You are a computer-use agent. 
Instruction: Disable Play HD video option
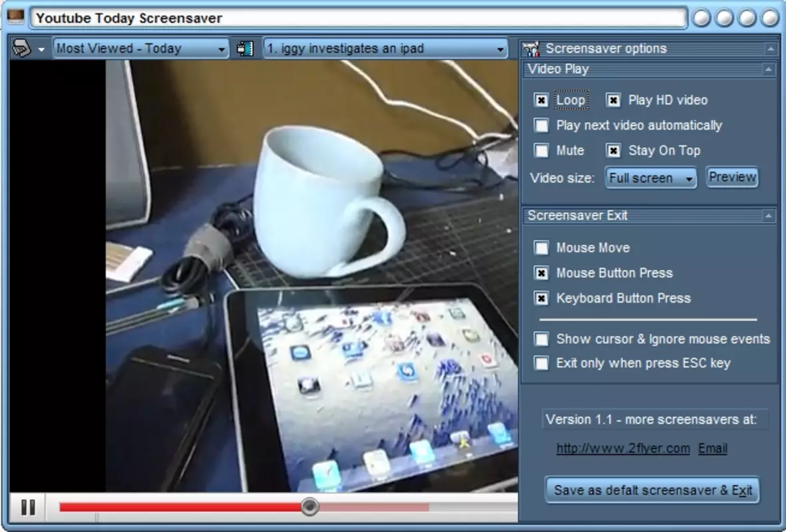click(x=614, y=100)
